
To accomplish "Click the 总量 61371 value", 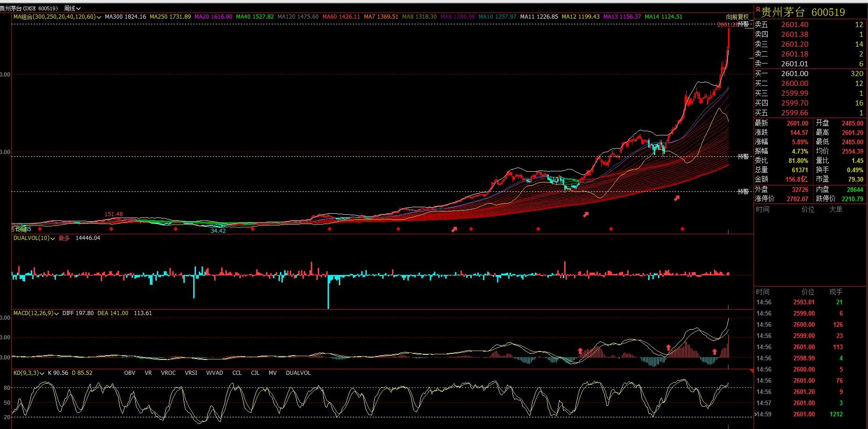I will click(x=800, y=170).
